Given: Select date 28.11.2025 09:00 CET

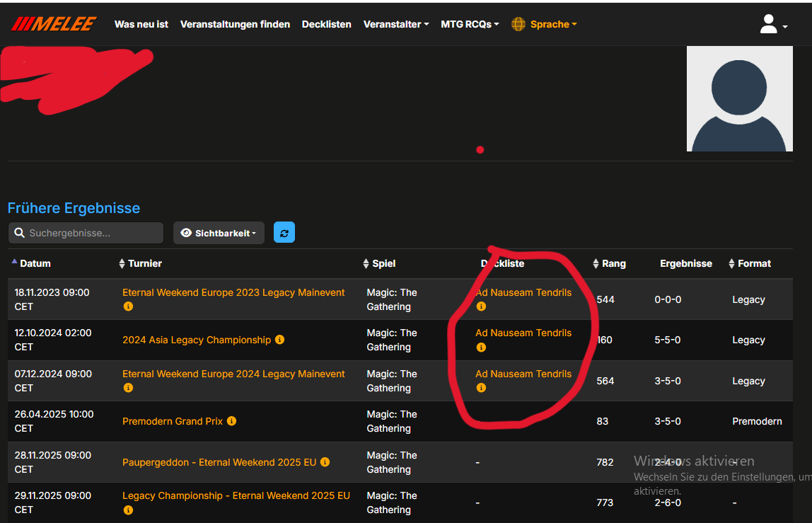Looking at the screenshot, I should 53,462.
